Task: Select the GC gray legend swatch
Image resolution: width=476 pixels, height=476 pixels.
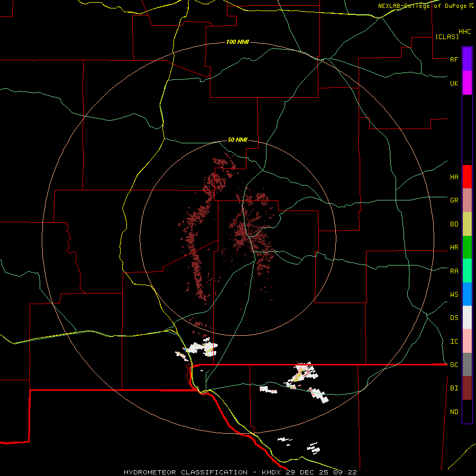Action: [467, 364]
